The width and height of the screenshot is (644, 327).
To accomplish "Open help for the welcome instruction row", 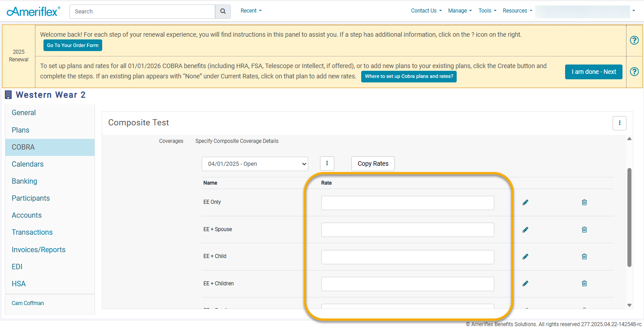I will (634, 40).
